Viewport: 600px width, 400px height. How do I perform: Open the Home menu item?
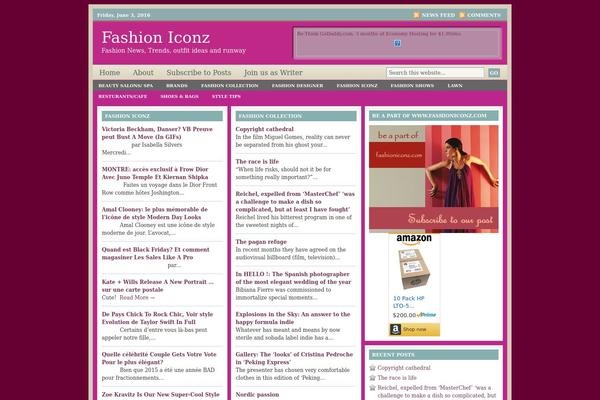click(109, 72)
